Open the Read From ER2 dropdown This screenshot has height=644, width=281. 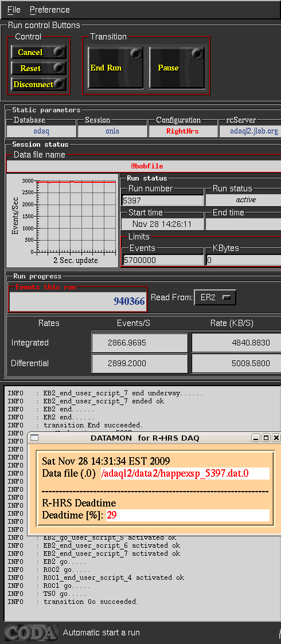pyautogui.click(x=215, y=298)
